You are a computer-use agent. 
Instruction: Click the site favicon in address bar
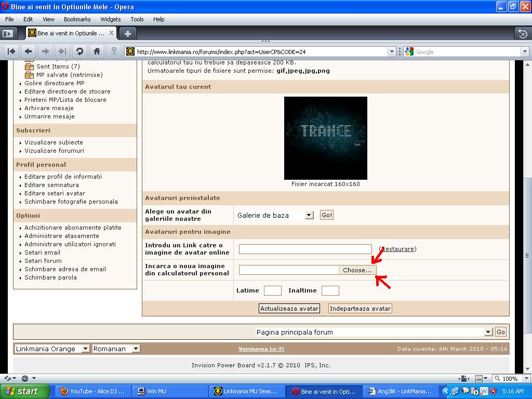point(130,51)
